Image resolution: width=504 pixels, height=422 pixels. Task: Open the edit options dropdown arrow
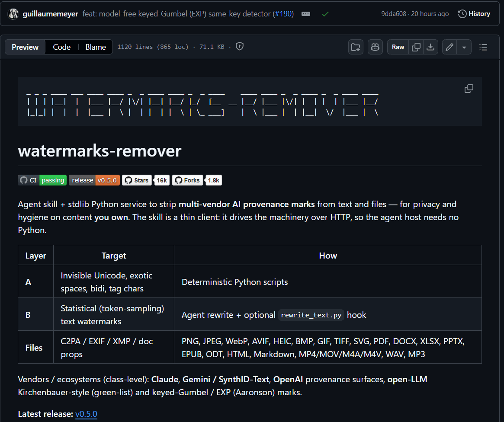coord(464,47)
